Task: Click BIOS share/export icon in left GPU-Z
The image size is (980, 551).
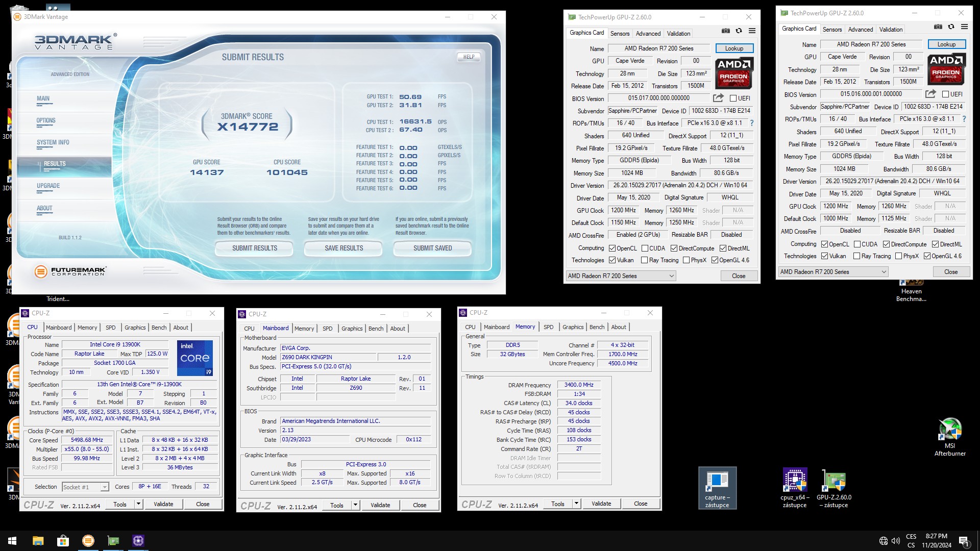Action: pos(718,98)
